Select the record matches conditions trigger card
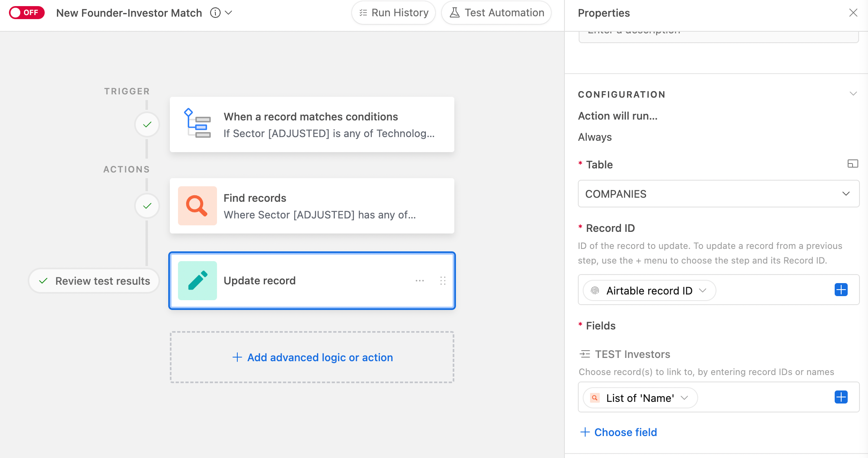This screenshot has height=458, width=868. tap(312, 124)
